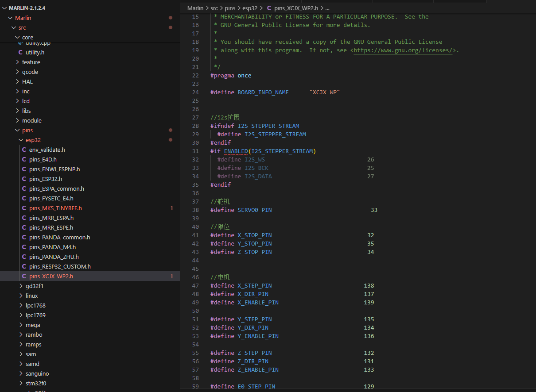Click the value 136 of Y_ENABLE_PIN
Screen dimensions: 536x392
coord(369,336)
